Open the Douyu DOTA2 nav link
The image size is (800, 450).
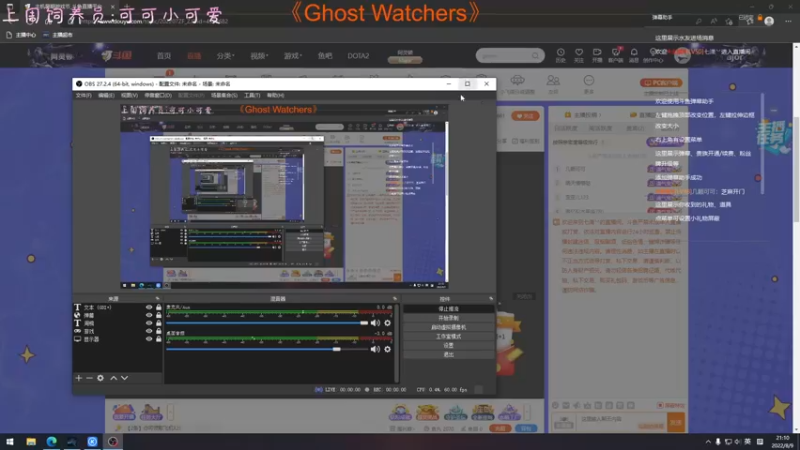(358, 56)
